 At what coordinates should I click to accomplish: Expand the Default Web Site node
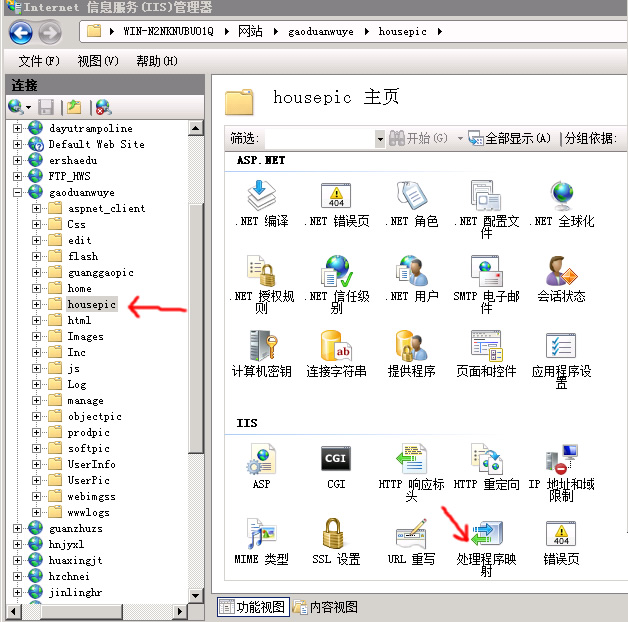click(17, 144)
